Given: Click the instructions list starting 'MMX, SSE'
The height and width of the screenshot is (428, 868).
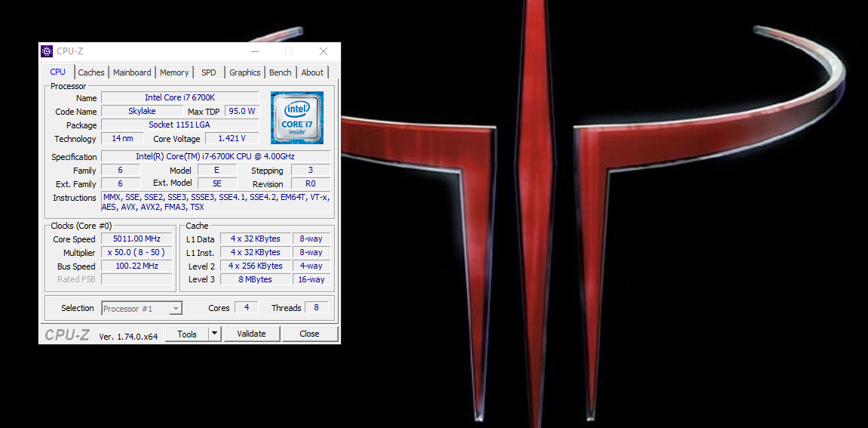Looking at the screenshot, I should (216, 202).
